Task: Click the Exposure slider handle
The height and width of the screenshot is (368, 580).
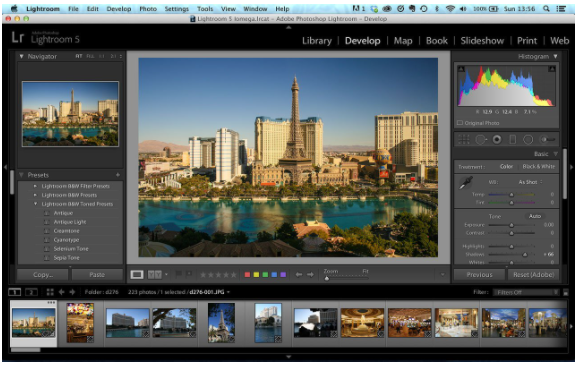Action: (512, 225)
